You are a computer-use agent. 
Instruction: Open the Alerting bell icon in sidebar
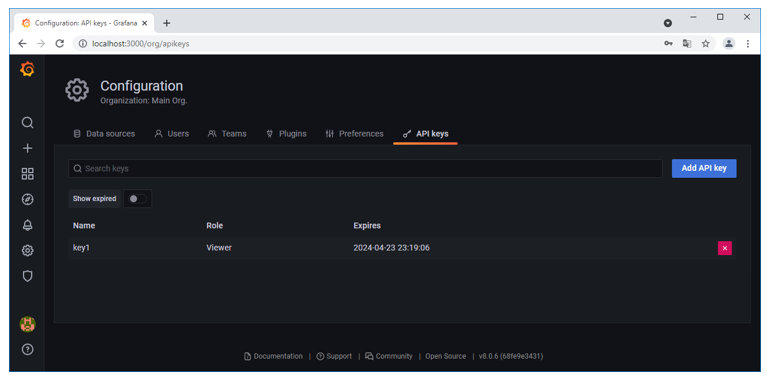click(x=28, y=225)
